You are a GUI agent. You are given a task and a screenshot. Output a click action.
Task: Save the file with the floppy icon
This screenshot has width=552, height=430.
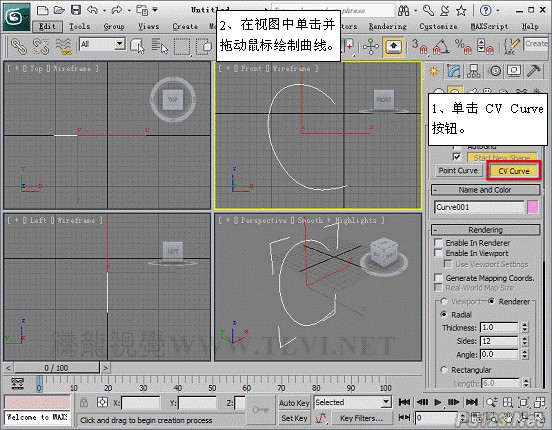pos(76,10)
